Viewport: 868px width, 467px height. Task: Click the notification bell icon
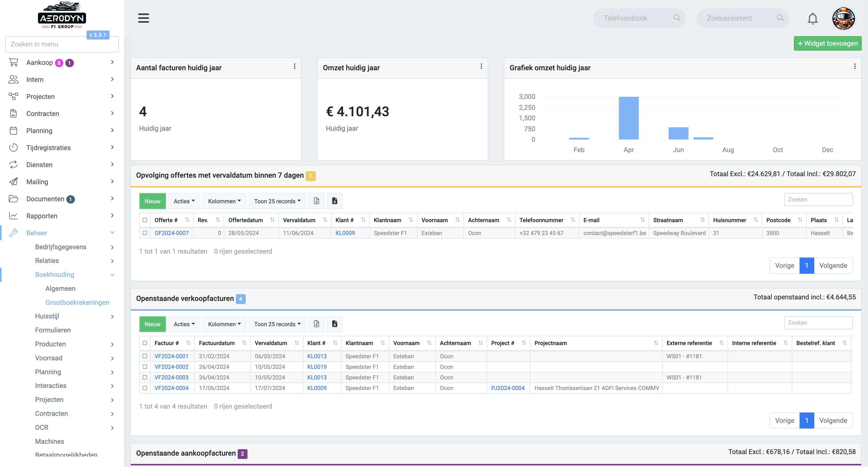(x=812, y=19)
